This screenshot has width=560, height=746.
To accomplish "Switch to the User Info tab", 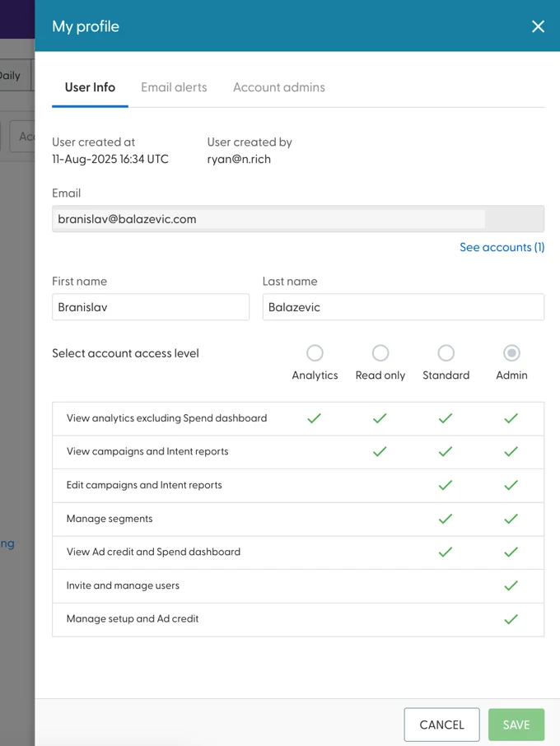I will [90, 87].
